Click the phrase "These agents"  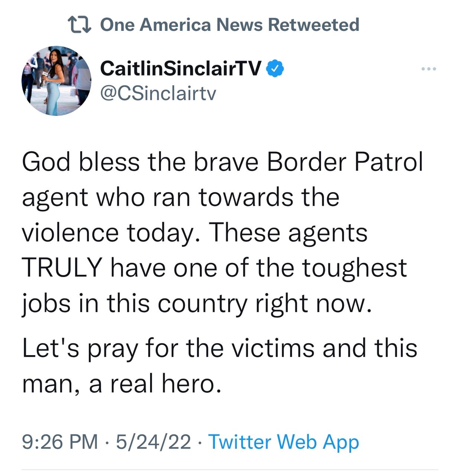288,232
